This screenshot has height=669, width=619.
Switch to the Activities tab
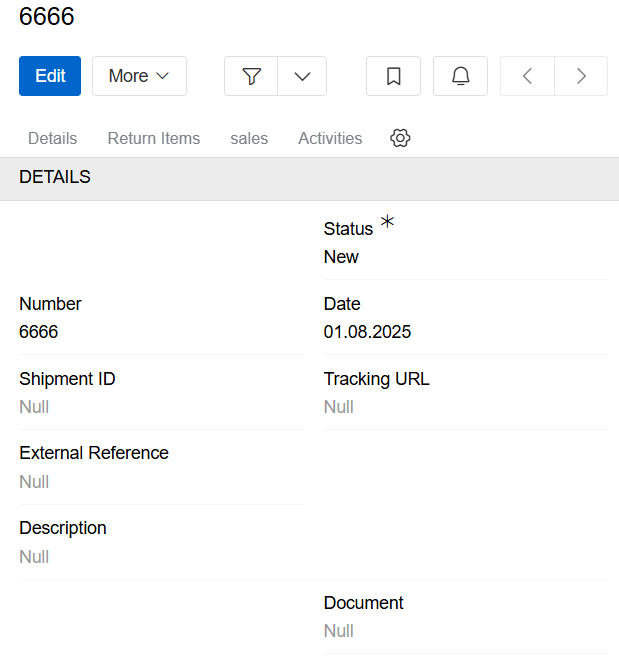pyautogui.click(x=330, y=139)
